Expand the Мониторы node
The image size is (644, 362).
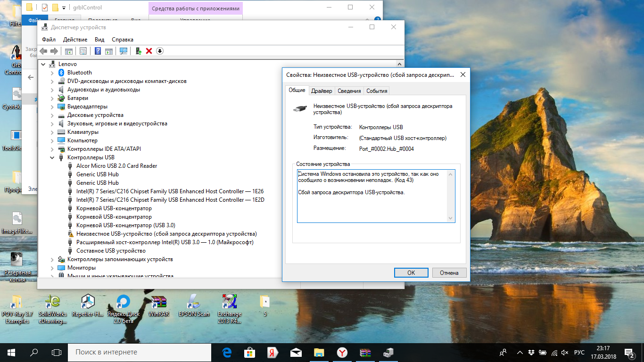coord(52,268)
